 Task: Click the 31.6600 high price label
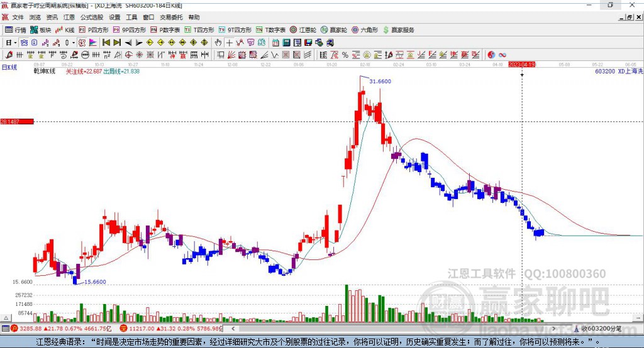(x=380, y=81)
